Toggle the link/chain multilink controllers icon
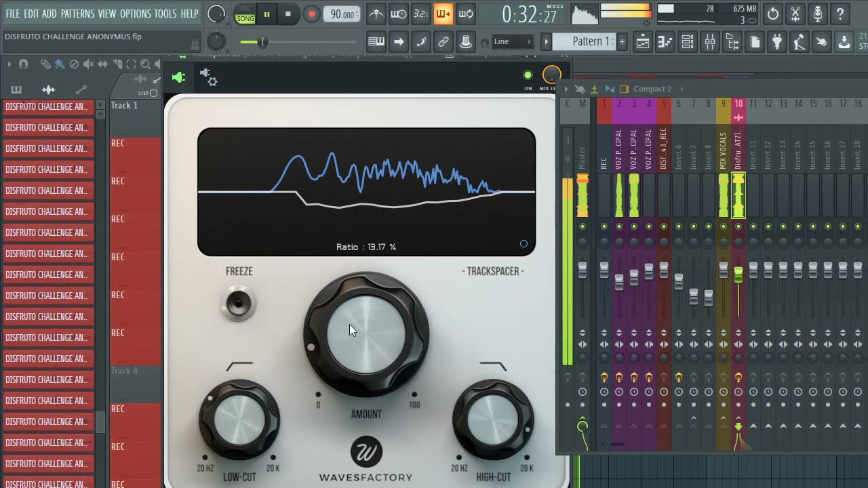The image size is (868, 488). [443, 42]
